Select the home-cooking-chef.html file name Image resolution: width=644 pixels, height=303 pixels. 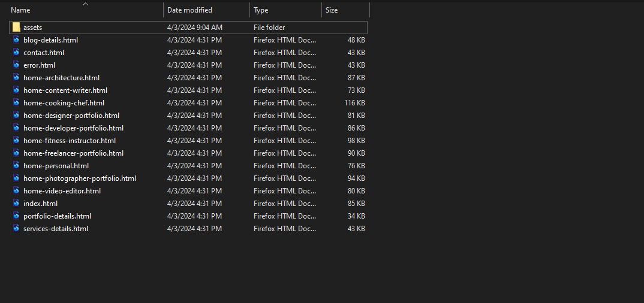pos(64,103)
